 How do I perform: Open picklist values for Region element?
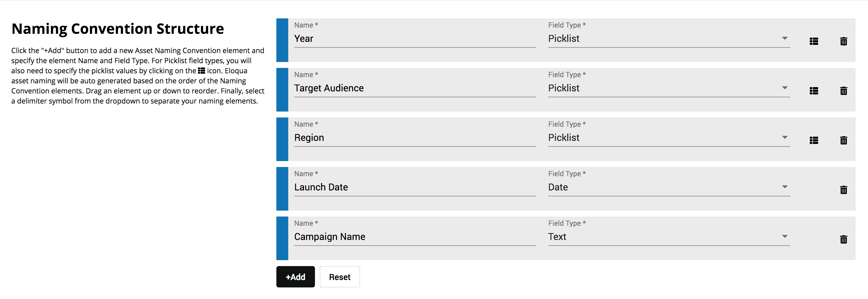tap(814, 140)
